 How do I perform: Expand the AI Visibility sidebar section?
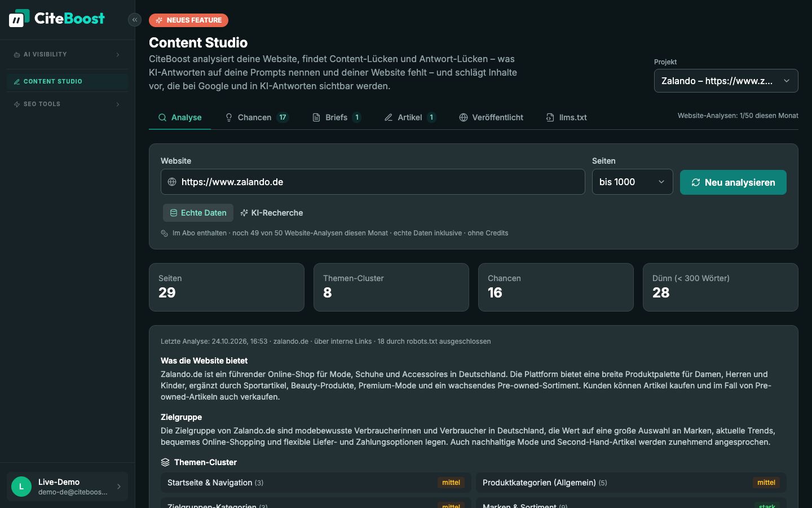[68, 55]
